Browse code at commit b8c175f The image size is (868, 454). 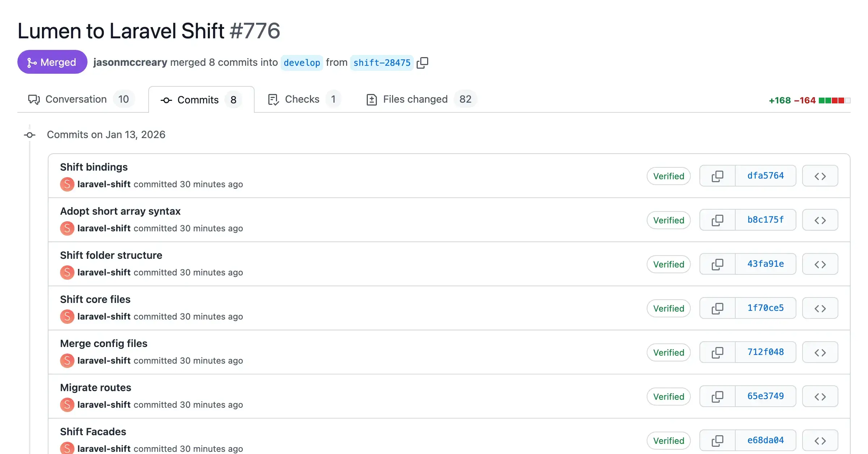coord(820,220)
